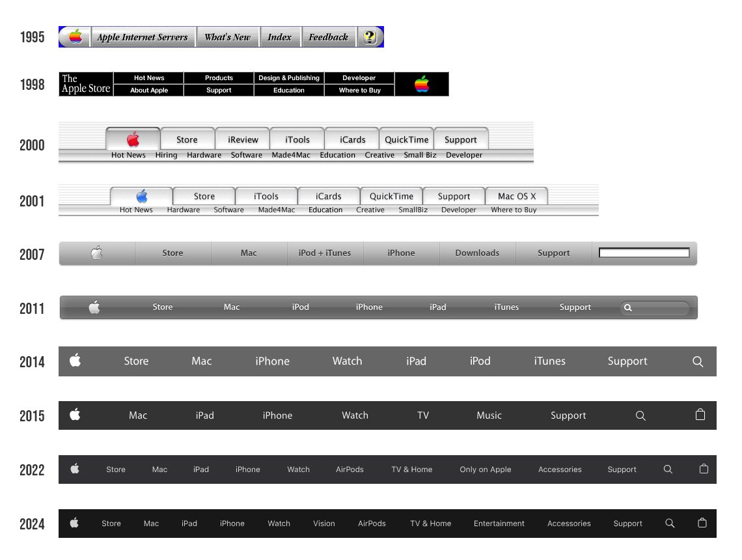Click iPod + iTunes in 2007 bar
742x560 pixels.
click(x=325, y=253)
